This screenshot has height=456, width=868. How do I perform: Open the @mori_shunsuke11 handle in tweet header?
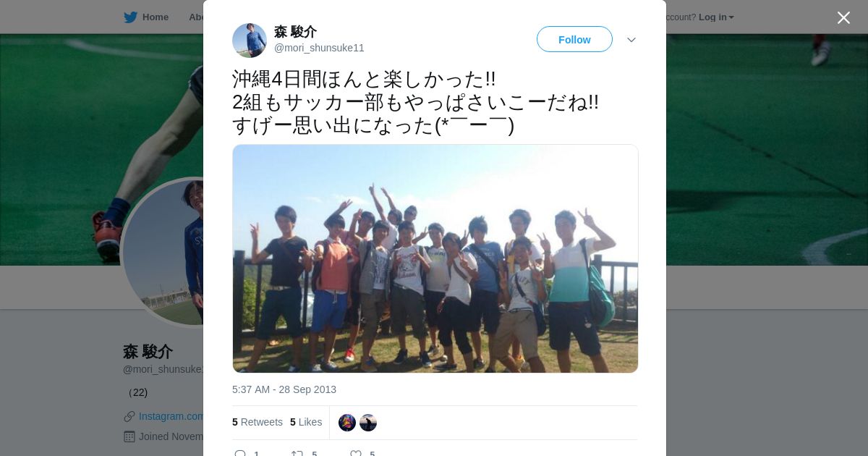tap(319, 48)
